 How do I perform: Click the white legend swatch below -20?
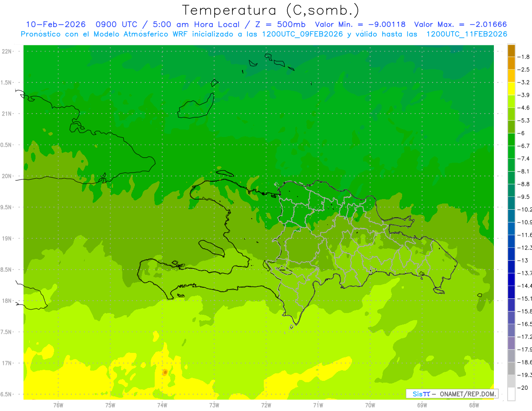coord(511,394)
